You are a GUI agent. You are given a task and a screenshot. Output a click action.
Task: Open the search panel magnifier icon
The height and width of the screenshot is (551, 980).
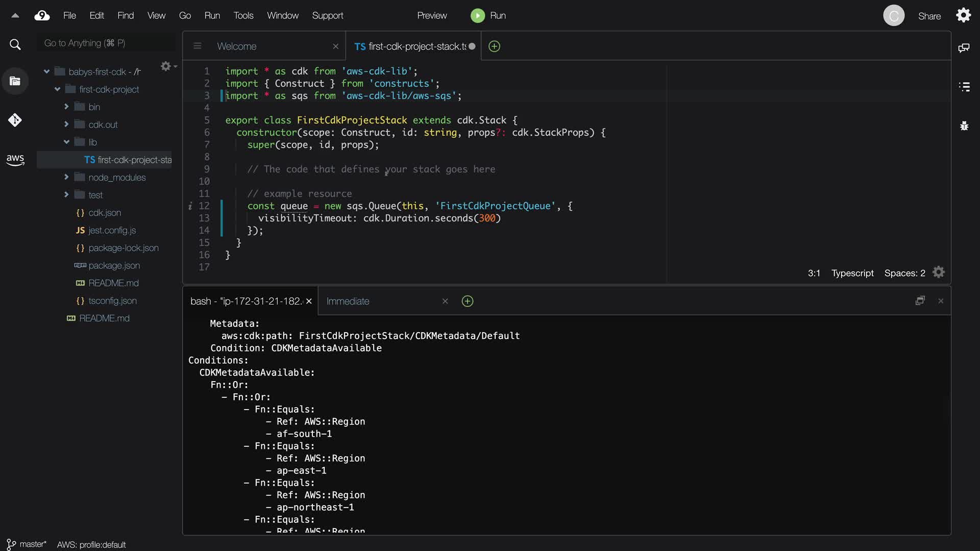click(x=15, y=45)
